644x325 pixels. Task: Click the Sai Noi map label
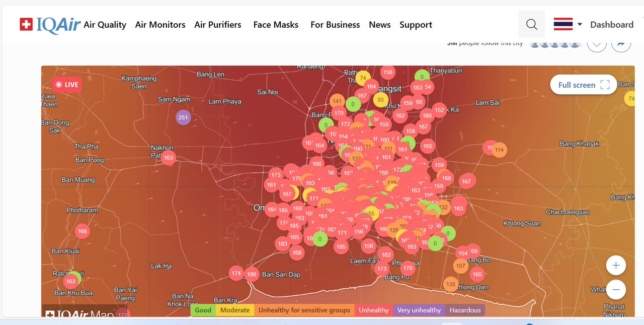(268, 92)
